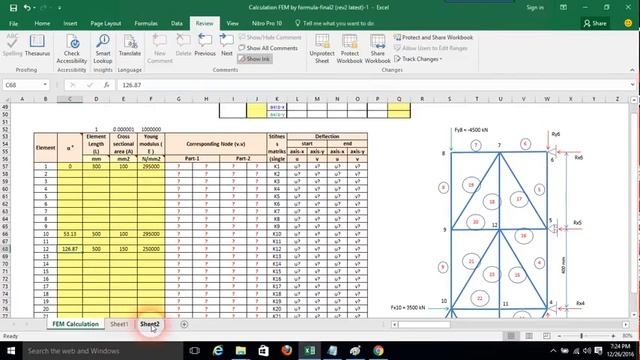
Task: Click Unprotect Sheet
Action: pos(322,49)
